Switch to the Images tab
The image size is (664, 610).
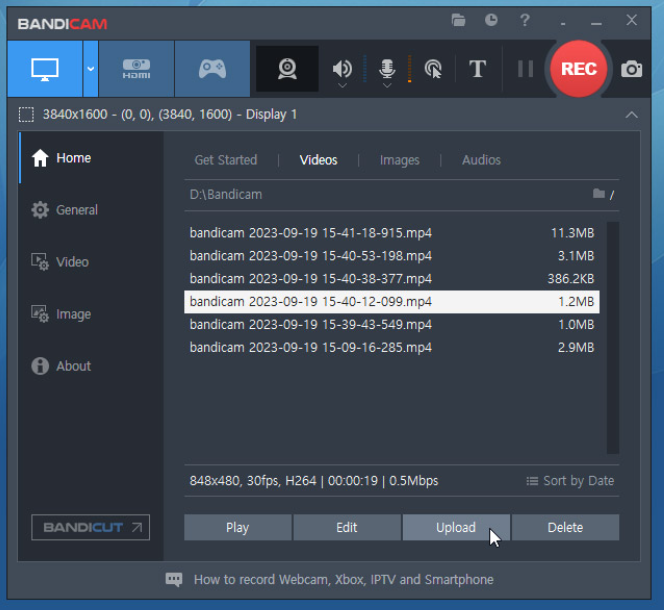click(399, 160)
